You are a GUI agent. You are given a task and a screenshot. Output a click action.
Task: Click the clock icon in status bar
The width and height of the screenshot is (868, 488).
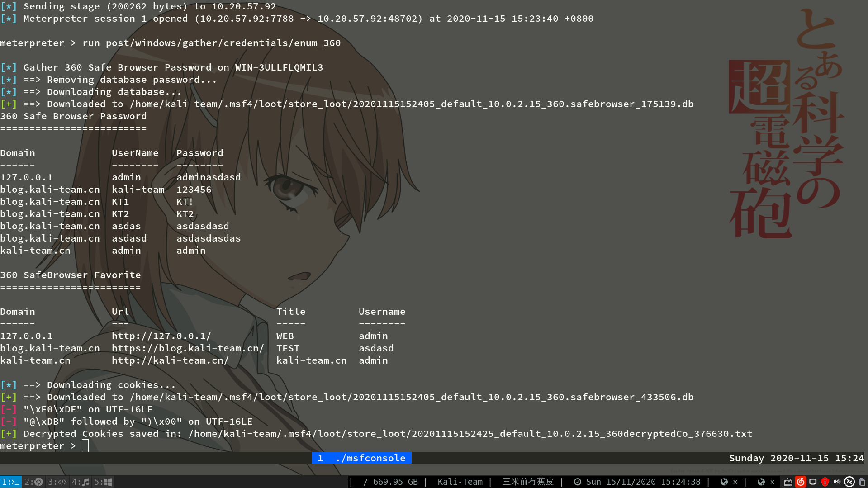click(x=578, y=482)
